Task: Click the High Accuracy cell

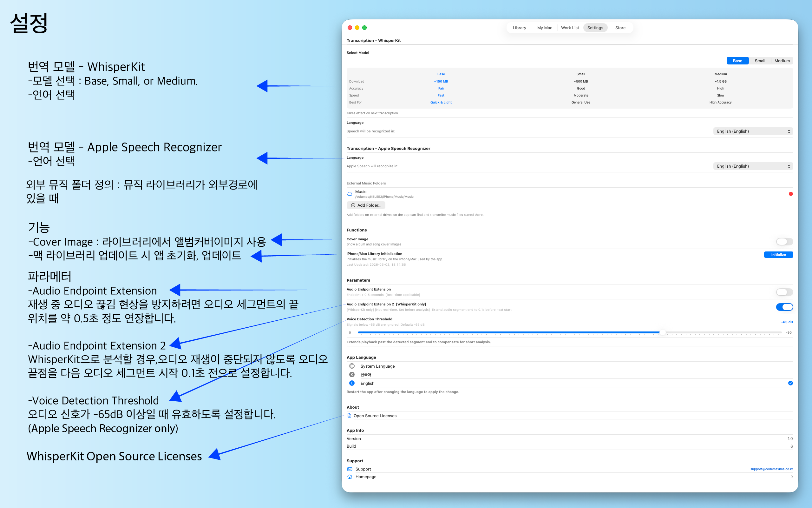Action: click(720, 103)
